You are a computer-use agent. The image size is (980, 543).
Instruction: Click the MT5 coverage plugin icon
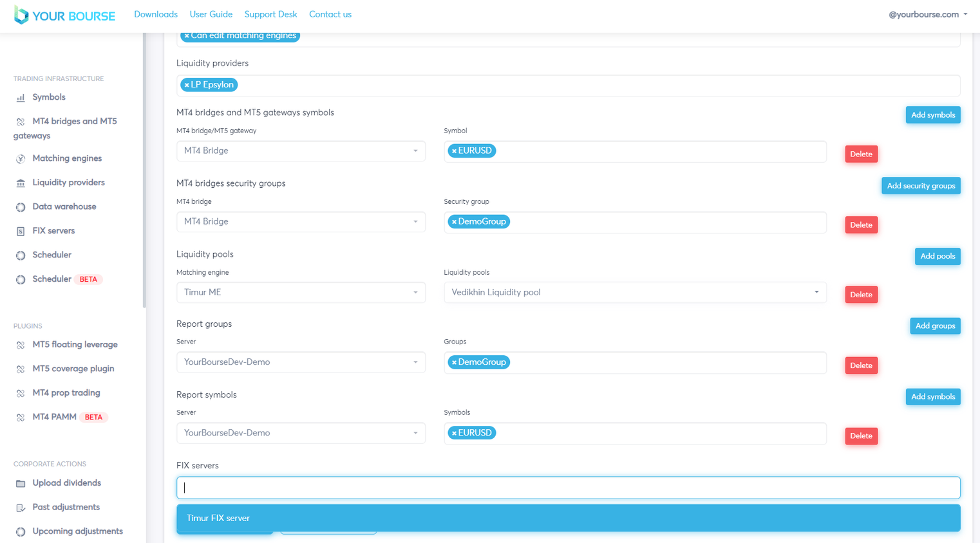(21, 369)
